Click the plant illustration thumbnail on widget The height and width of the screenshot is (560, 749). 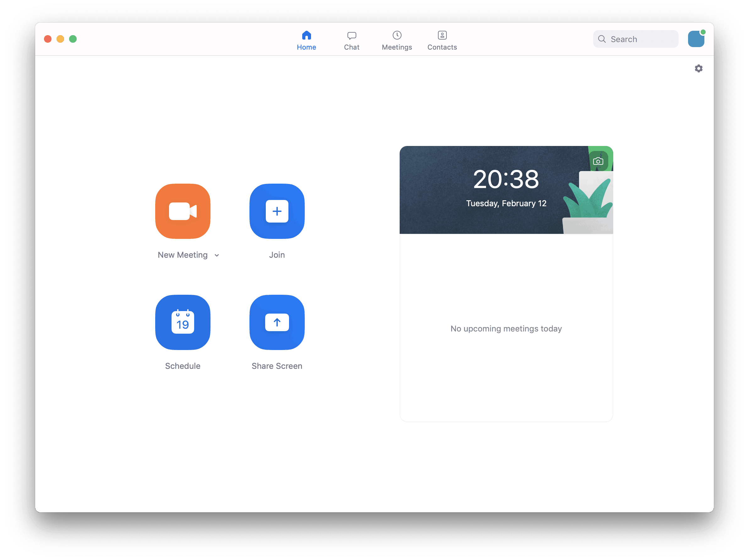pyautogui.click(x=599, y=161)
